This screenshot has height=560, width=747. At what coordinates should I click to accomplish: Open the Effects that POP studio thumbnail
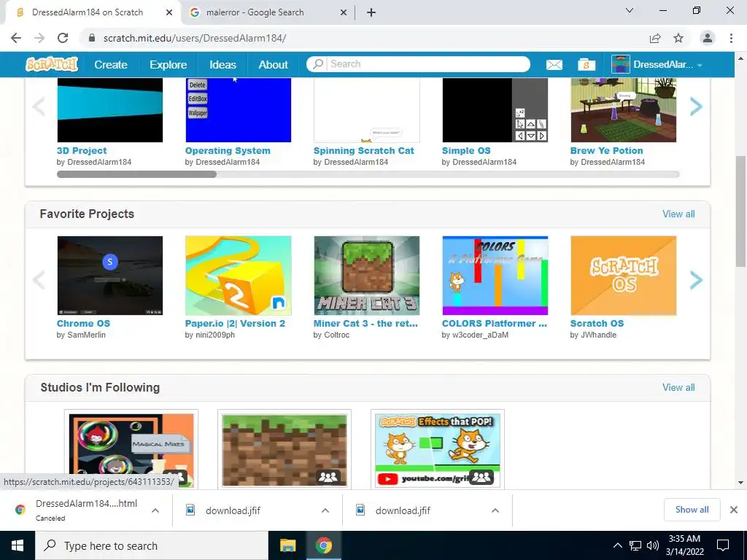click(x=438, y=449)
